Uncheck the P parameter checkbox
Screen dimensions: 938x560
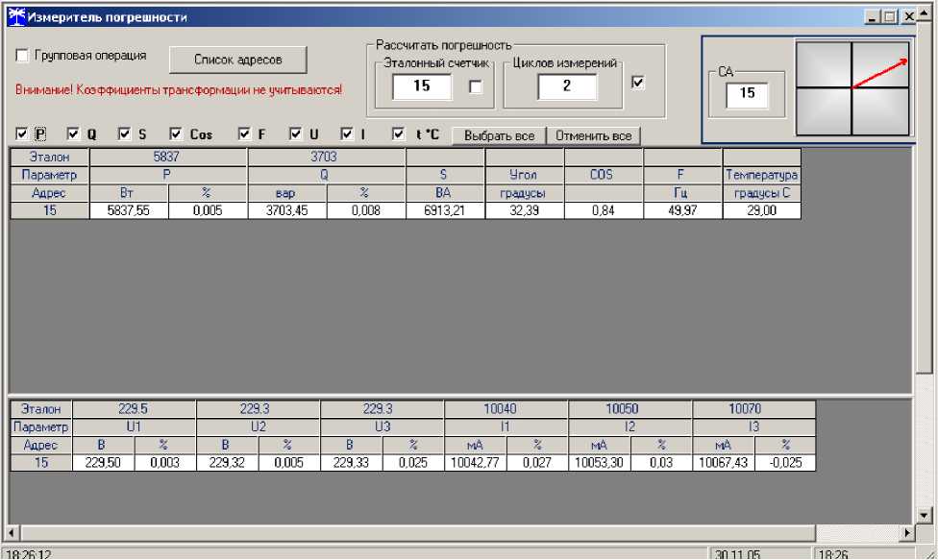(x=21, y=134)
